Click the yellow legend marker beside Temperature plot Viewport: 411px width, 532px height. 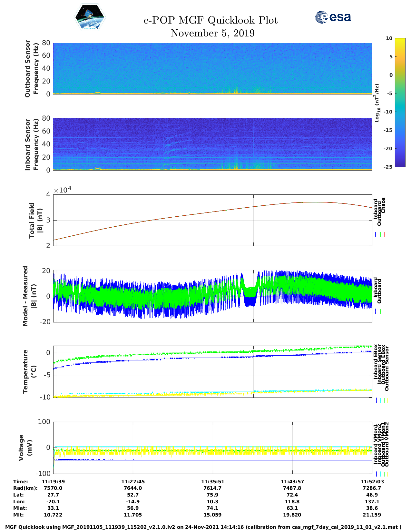pos(387,400)
